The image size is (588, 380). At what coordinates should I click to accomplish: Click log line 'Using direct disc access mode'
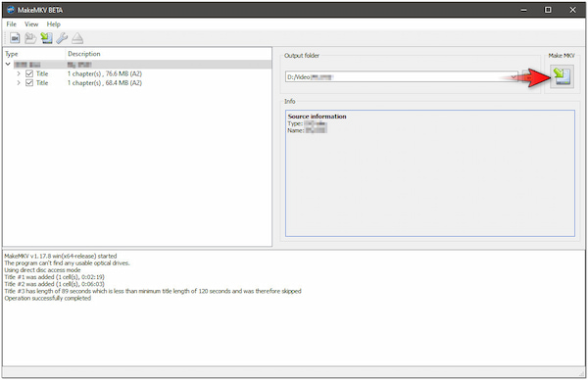click(42, 270)
